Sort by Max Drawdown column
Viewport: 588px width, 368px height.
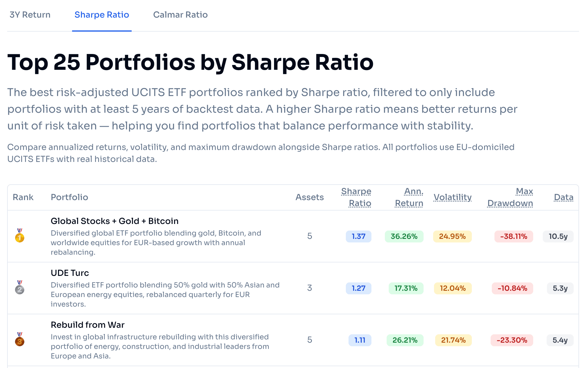pyautogui.click(x=510, y=197)
